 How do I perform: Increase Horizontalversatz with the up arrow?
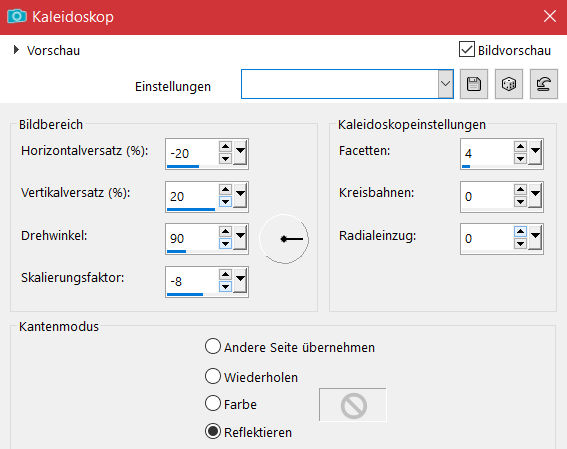(x=225, y=146)
